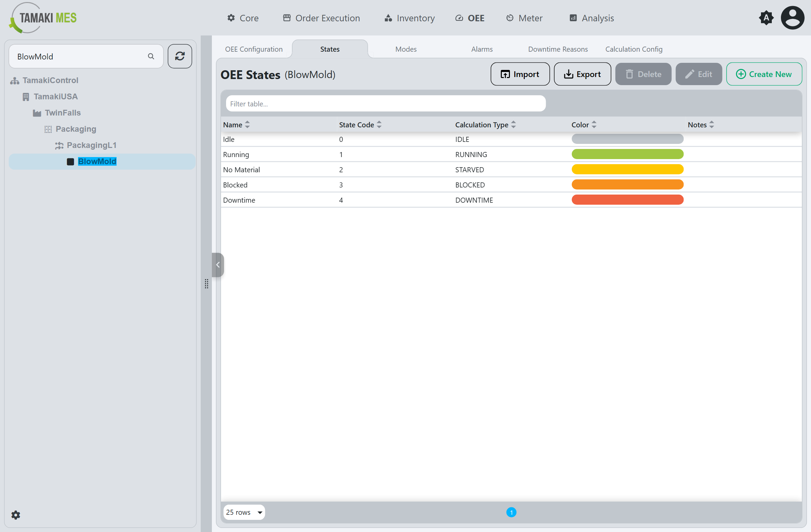The image size is (811, 532).
Task: Select Packaging in the tree
Action: point(76,129)
